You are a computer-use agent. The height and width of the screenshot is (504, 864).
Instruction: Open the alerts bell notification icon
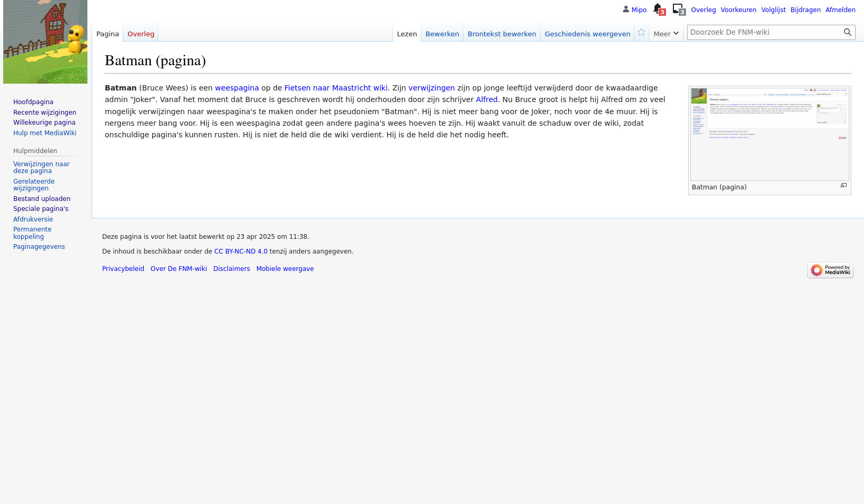click(657, 8)
